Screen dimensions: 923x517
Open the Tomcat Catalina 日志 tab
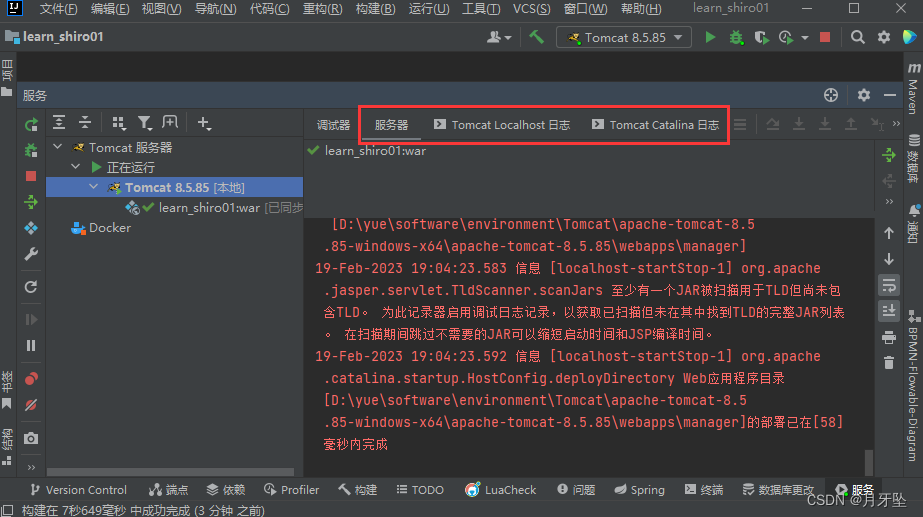click(655, 125)
